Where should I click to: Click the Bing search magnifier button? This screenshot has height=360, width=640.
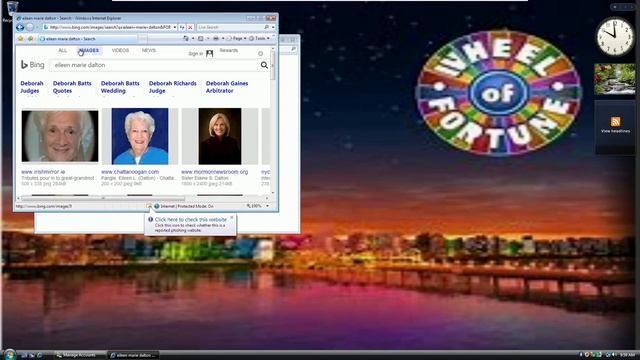pos(264,65)
